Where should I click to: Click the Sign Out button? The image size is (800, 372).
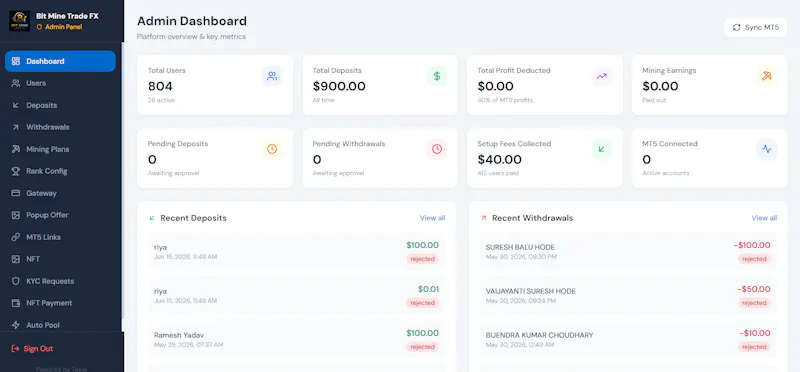pos(32,349)
